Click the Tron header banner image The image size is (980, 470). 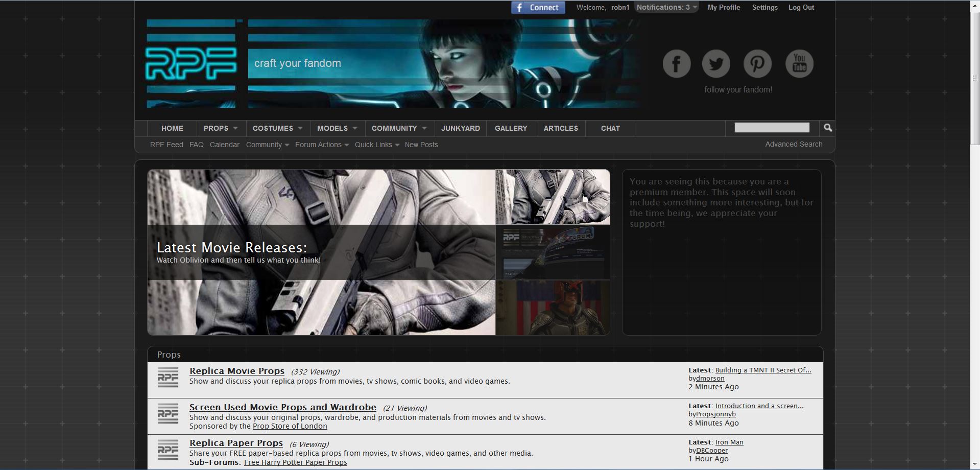click(444, 64)
